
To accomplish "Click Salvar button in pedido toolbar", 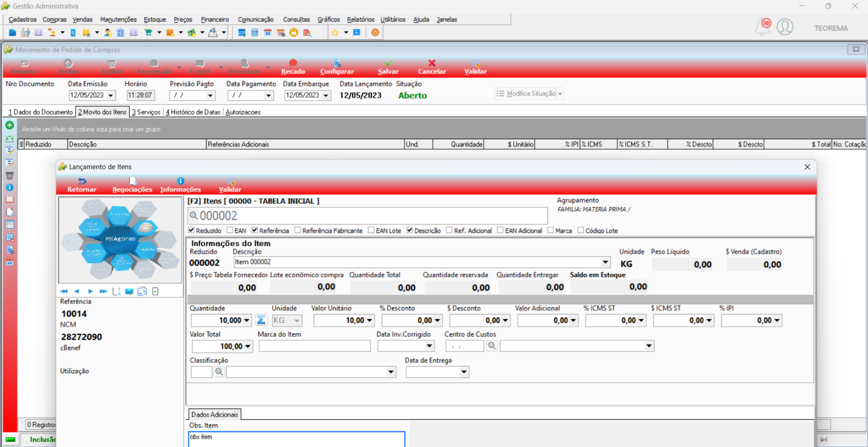I will [x=388, y=67].
